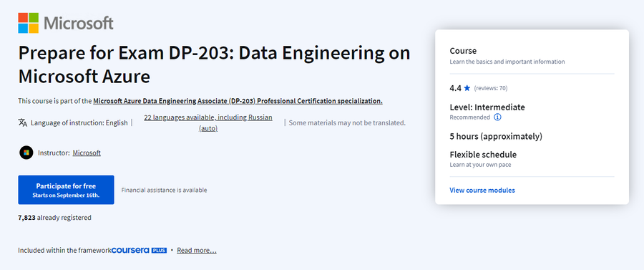
Task: Open the level info tooltip icon
Action: tap(497, 117)
